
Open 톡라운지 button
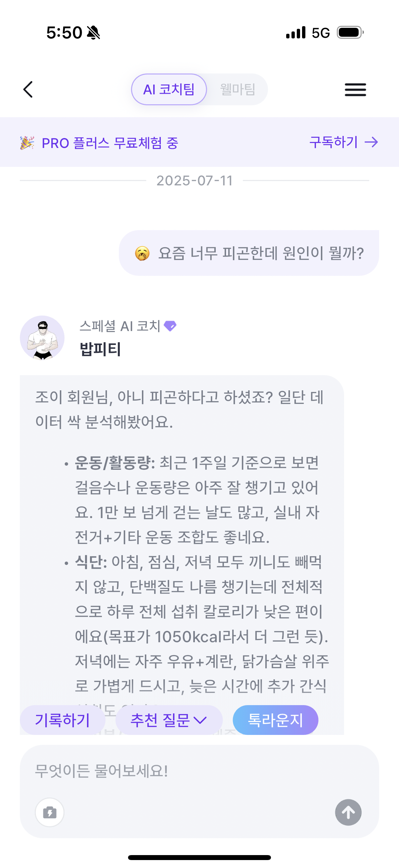point(275,720)
